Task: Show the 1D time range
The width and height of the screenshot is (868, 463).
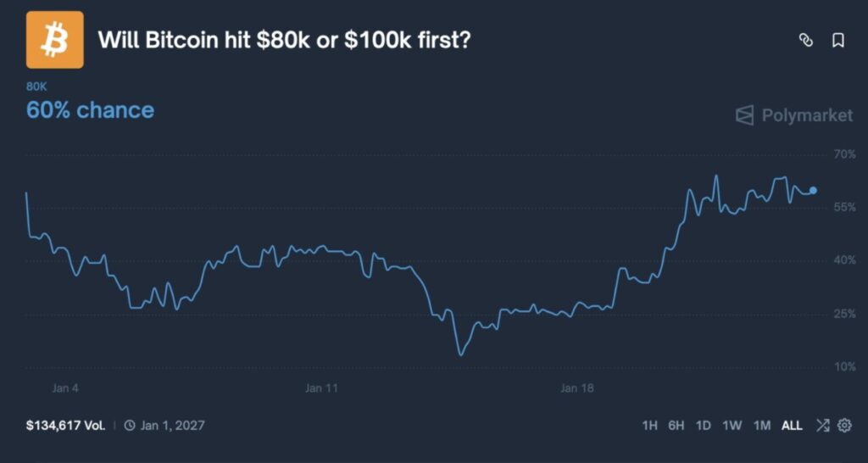Action: pyautogui.click(x=704, y=425)
